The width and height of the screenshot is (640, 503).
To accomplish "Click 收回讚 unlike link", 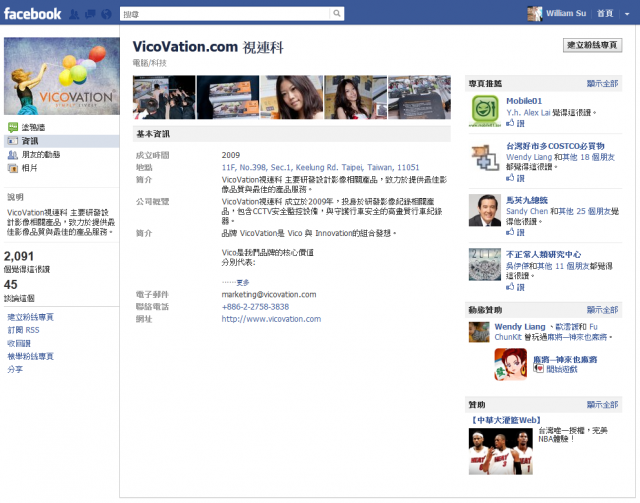I will [19, 343].
